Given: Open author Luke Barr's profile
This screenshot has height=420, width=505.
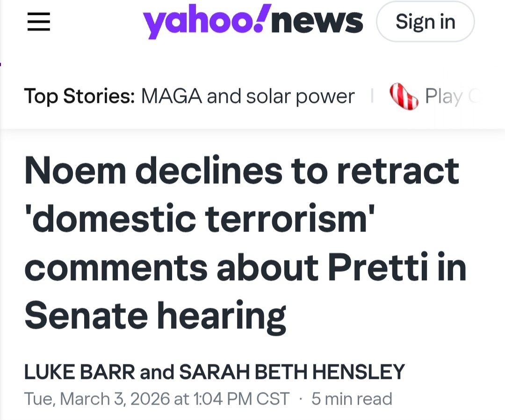Looking at the screenshot, I should tap(79, 372).
